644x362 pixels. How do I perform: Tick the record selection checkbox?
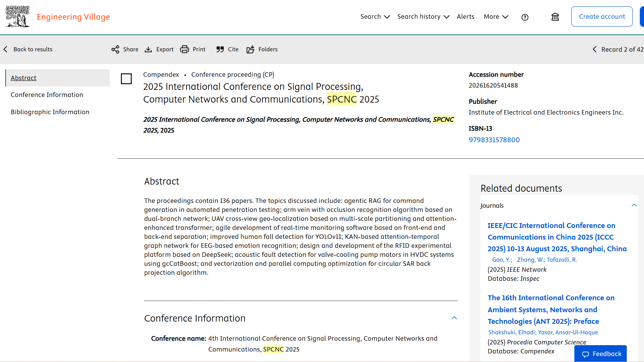126,79
